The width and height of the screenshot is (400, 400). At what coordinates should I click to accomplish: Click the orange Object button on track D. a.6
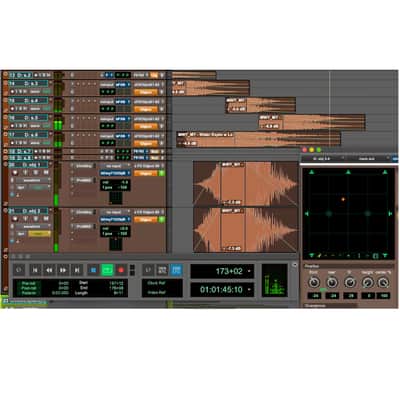click(146, 144)
